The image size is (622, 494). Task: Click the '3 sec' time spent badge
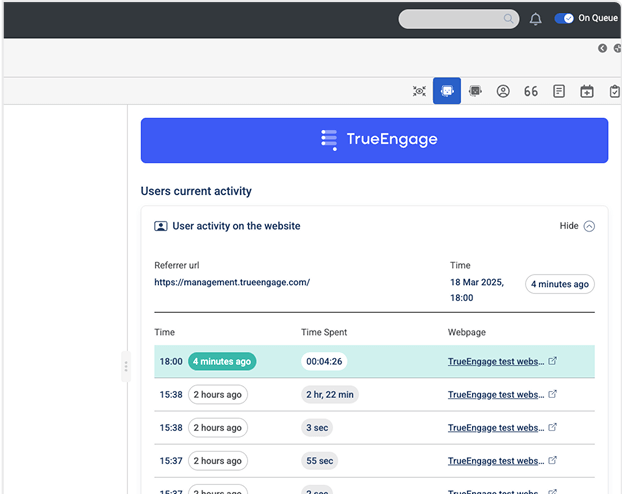[x=317, y=428]
